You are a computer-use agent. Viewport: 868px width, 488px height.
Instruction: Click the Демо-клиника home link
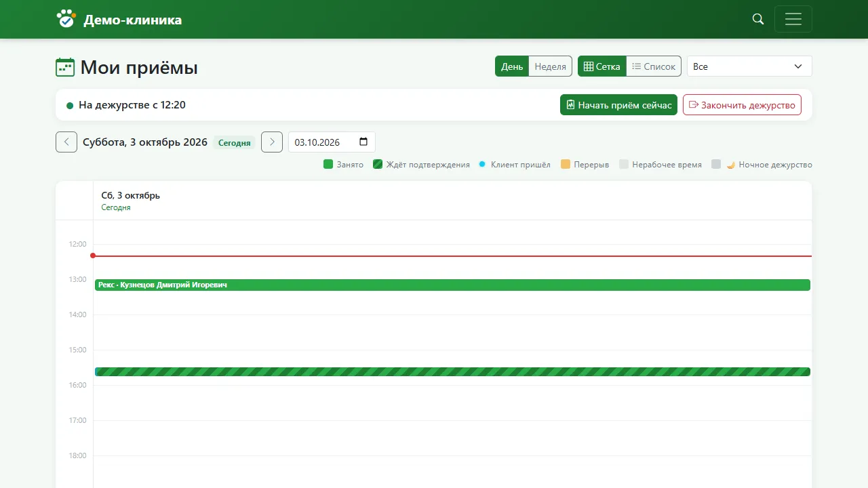click(x=132, y=20)
